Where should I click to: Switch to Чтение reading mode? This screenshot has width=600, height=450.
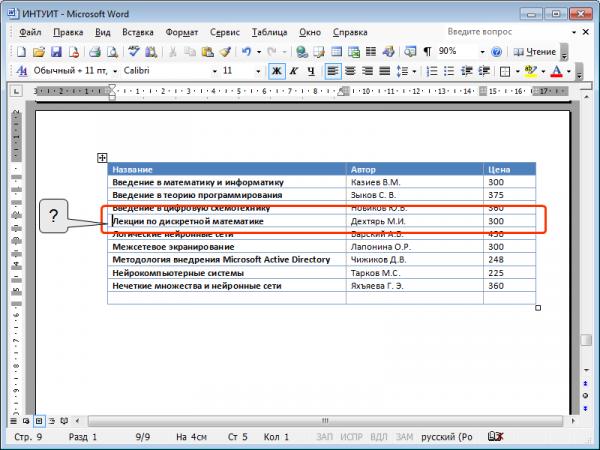click(535, 52)
